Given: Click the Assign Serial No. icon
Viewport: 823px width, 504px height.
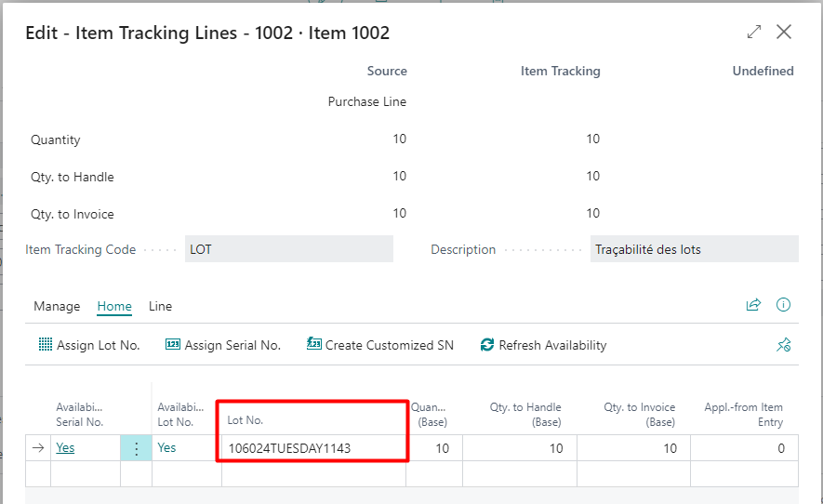Looking at the screenshot, I should click(x=172, y=345).
